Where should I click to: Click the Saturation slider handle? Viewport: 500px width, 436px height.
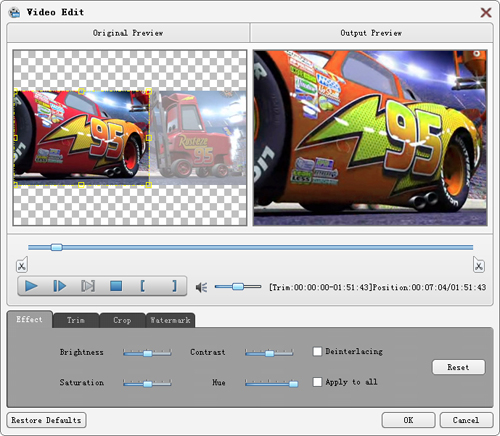pos(147,384)
